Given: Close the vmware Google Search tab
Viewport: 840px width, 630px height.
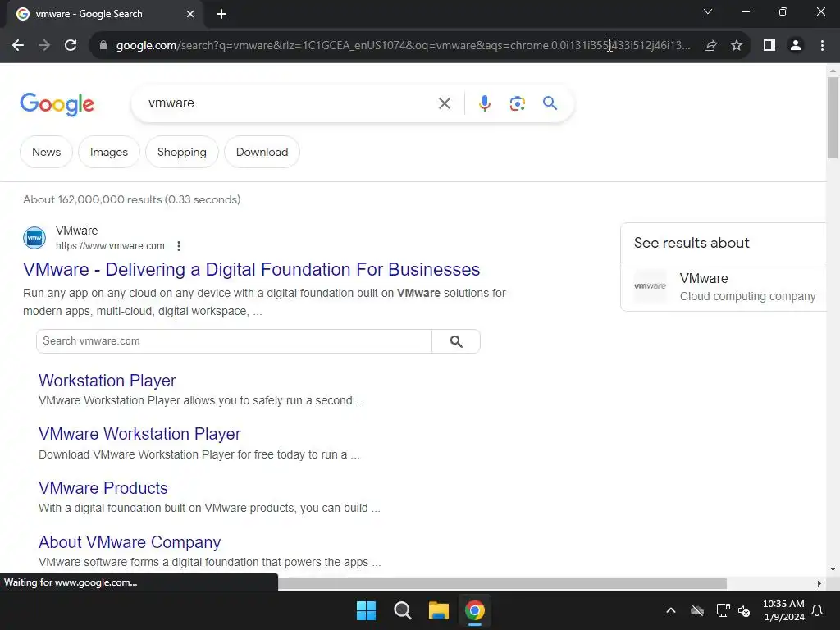Looking at the screenshot, I should click(190, 14).
